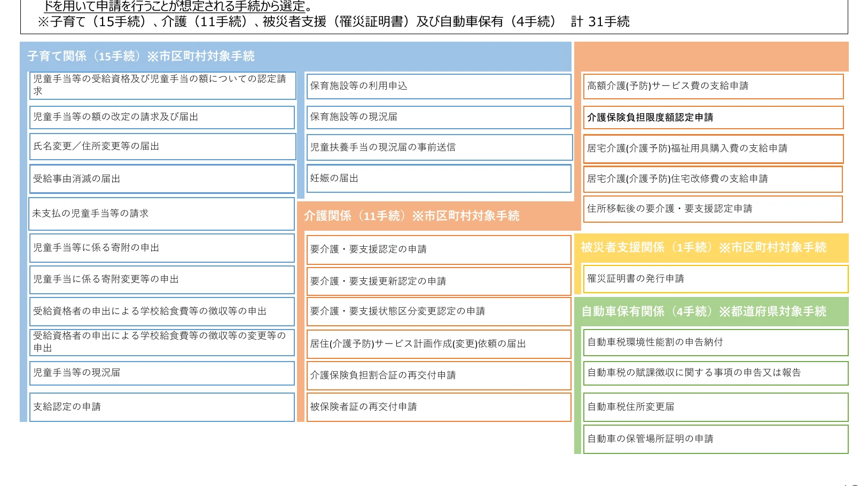Click 氏名変更/住所変更等の届出 box
The width and height of the screenshot is (868, 486).
162,146
